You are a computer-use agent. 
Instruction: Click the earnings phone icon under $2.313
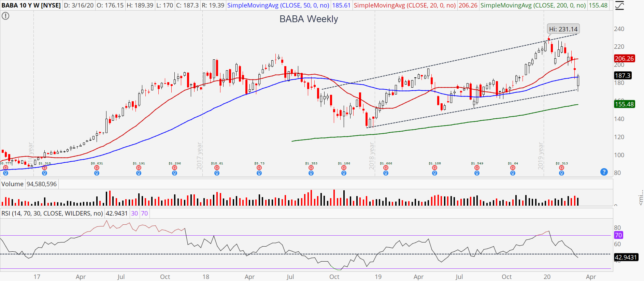tap(561, 168)
